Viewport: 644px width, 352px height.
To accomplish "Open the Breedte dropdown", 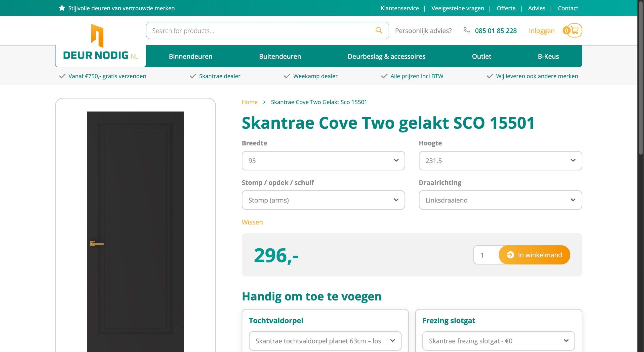I will coord(323,161).
